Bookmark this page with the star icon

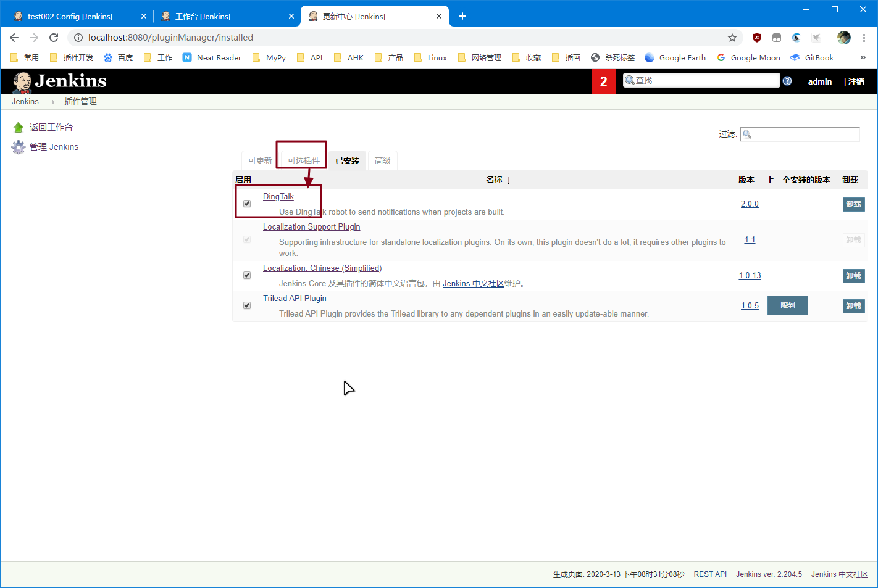[732, 38]
